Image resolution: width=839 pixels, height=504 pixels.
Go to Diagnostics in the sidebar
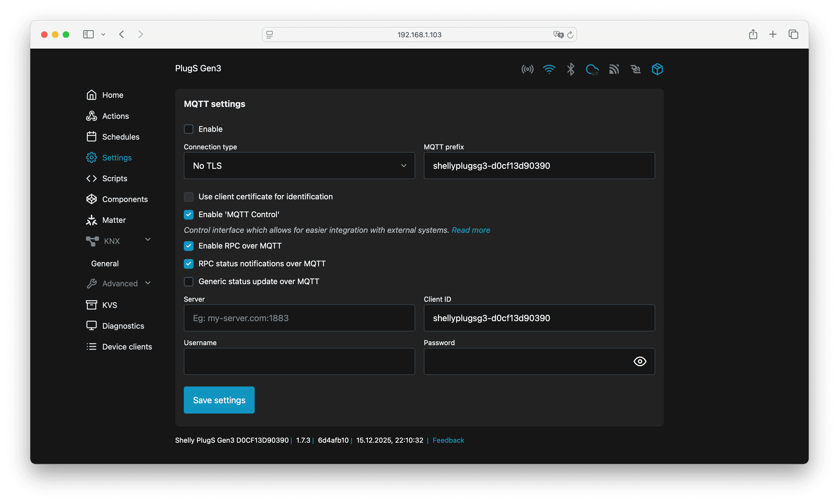coord(123,326)
